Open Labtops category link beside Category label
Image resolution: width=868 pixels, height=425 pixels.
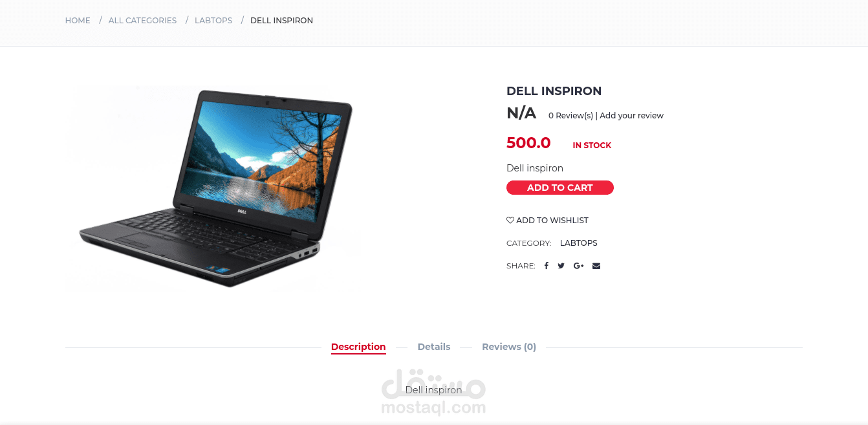pos(579,243)
